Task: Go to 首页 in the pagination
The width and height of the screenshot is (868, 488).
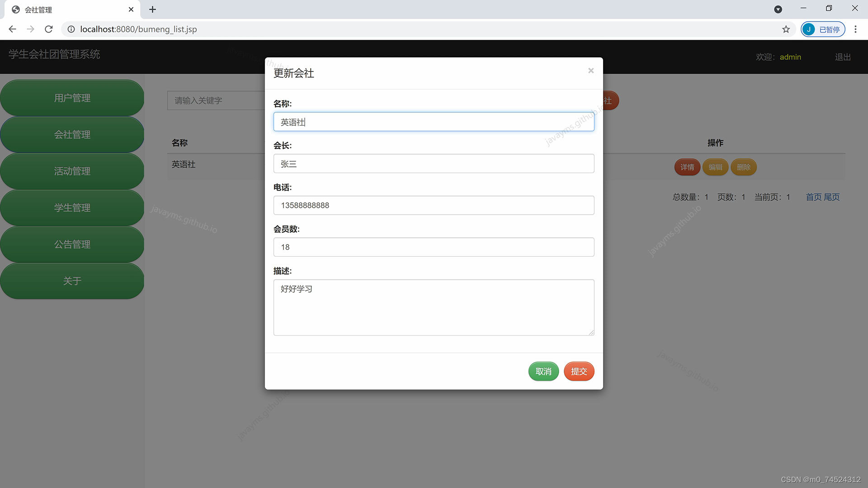Action: (814, 197)
